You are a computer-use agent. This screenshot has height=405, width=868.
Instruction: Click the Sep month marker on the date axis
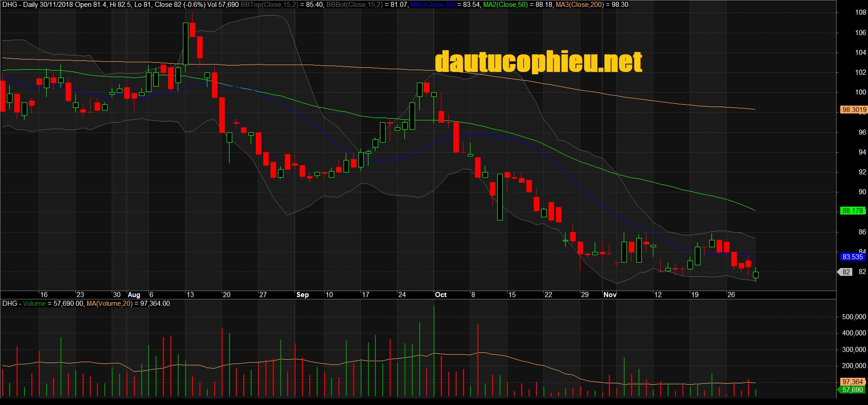pyautogui.click(x=302, y=295)
